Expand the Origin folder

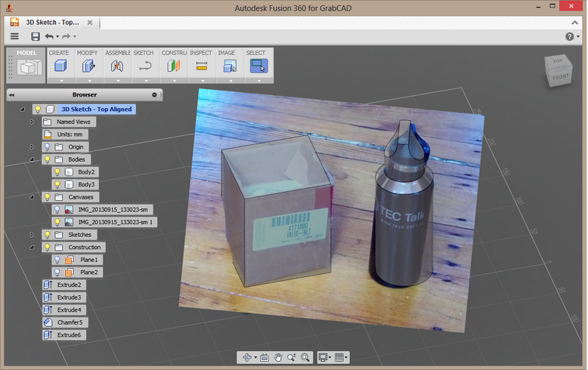click(x=32, y=146)
